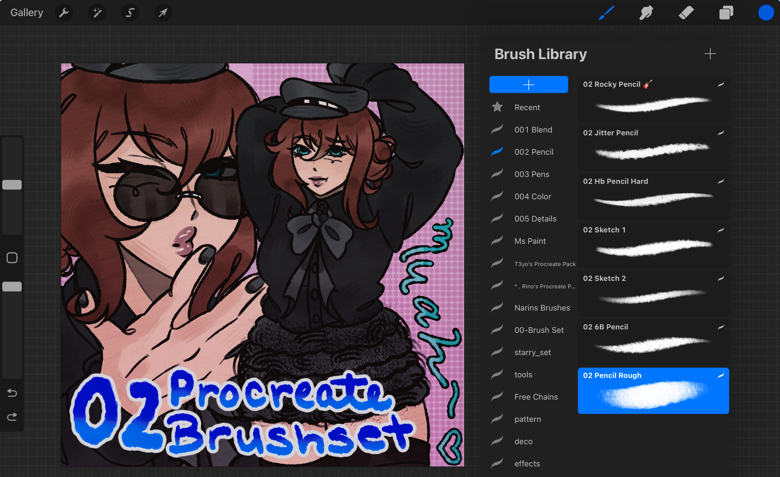Choose the 02 Sketch 1 brush
The width and height of the screenshot is (780, 477).
point(653,245)
